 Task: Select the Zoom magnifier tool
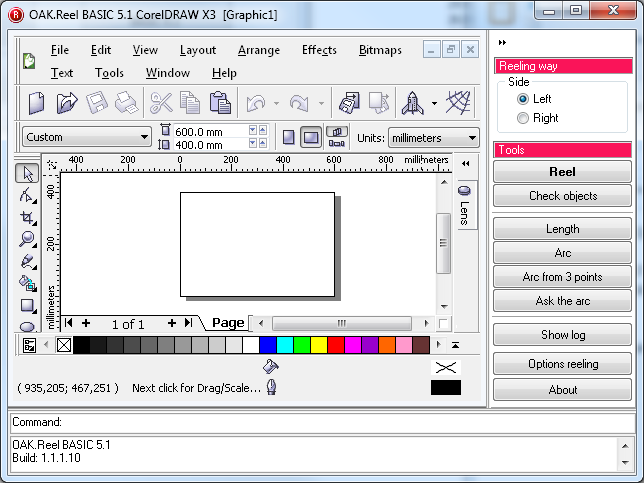pyautogui.click(x=27, y=239)
